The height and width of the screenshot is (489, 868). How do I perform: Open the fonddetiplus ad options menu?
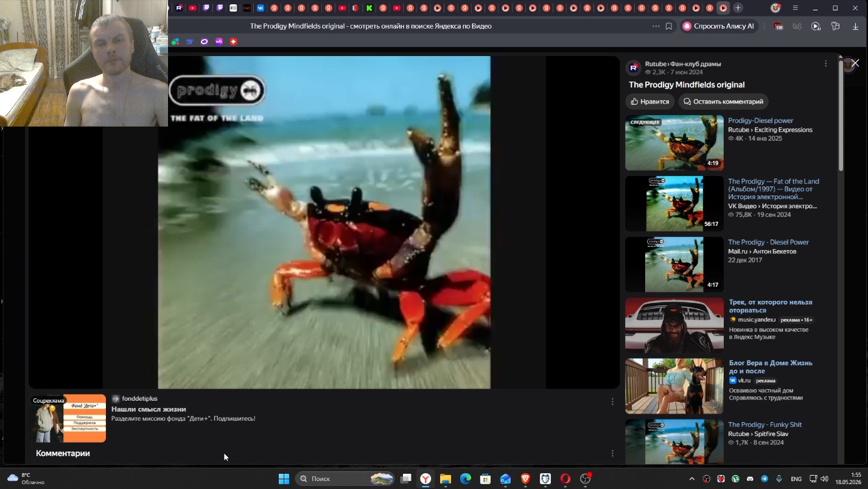(x=612, y=402)
